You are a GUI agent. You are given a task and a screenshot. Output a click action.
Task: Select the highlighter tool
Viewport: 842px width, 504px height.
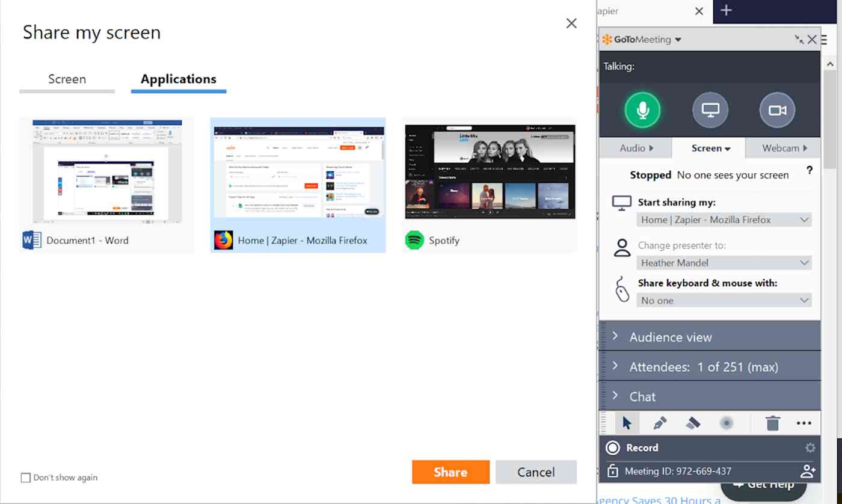click(693, 423)
